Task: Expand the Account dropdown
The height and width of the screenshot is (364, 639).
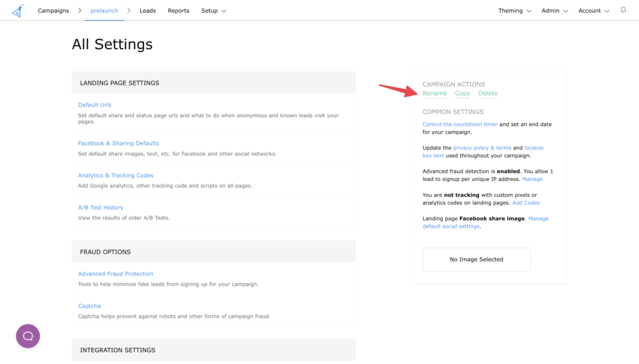Action: (x=594, y=11)
